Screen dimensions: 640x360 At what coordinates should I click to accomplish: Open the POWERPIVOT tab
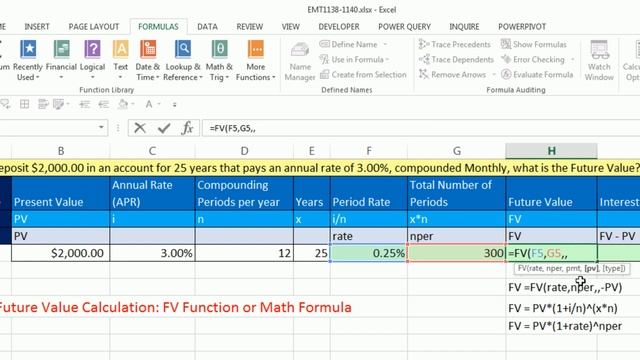tap(522, 27)
